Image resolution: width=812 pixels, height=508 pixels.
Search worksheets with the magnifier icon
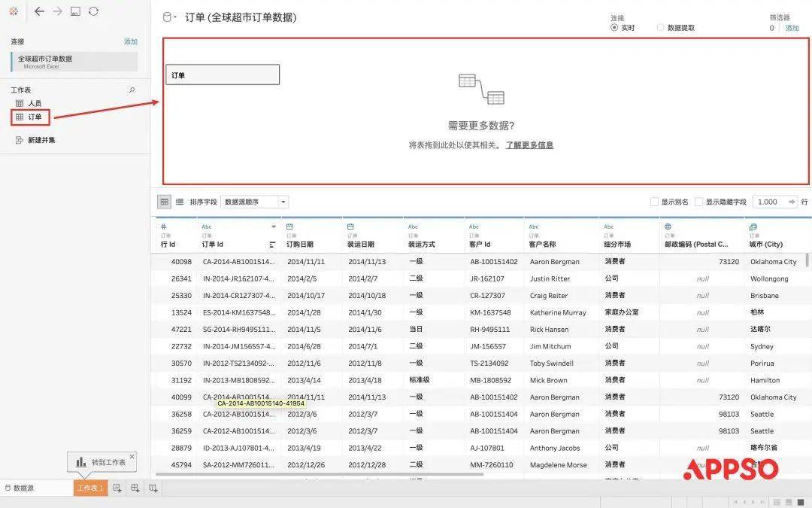point(132,90)
